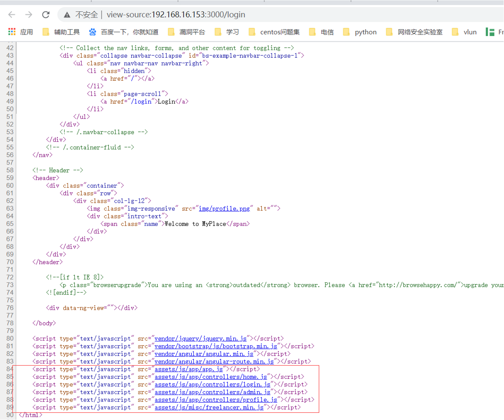Open the python bookmark folder

360,32
